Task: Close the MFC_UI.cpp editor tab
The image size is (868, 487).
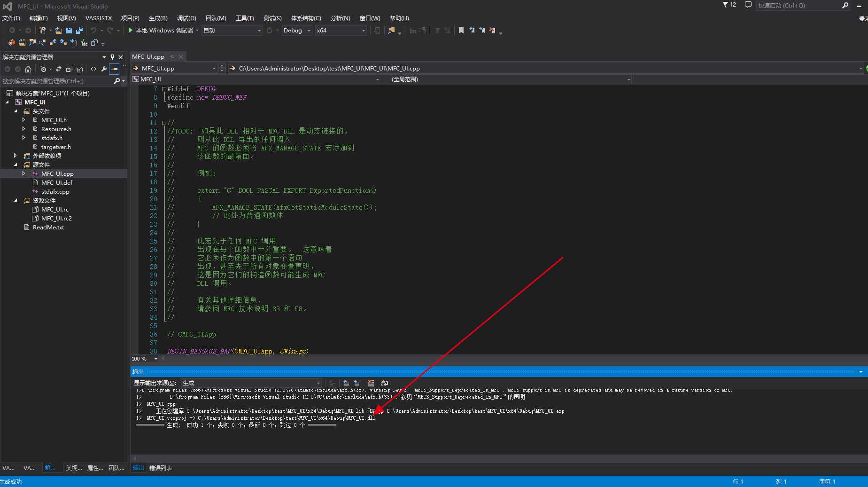Action: point(181,57)
